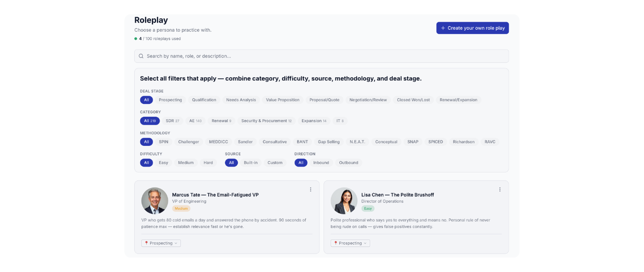
Task: Choose Richardson methodology filter
Action: coord(464,142)
